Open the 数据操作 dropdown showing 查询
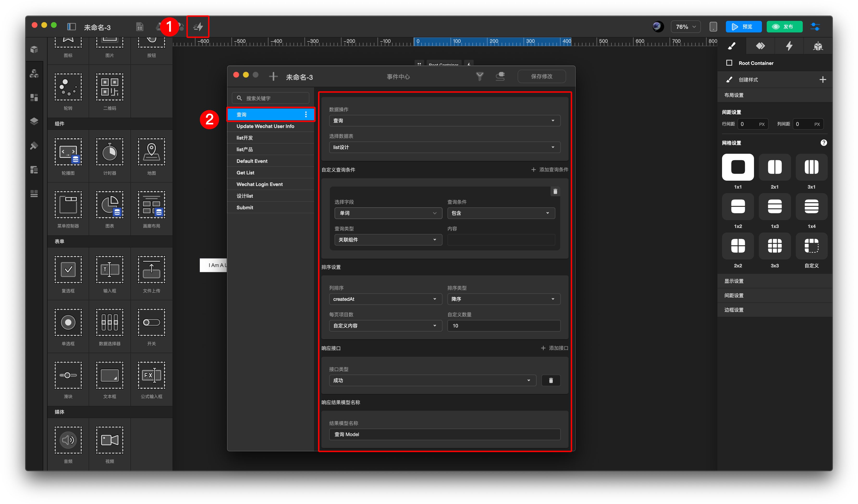Screen dimensions: 858x504 point(445,121)
